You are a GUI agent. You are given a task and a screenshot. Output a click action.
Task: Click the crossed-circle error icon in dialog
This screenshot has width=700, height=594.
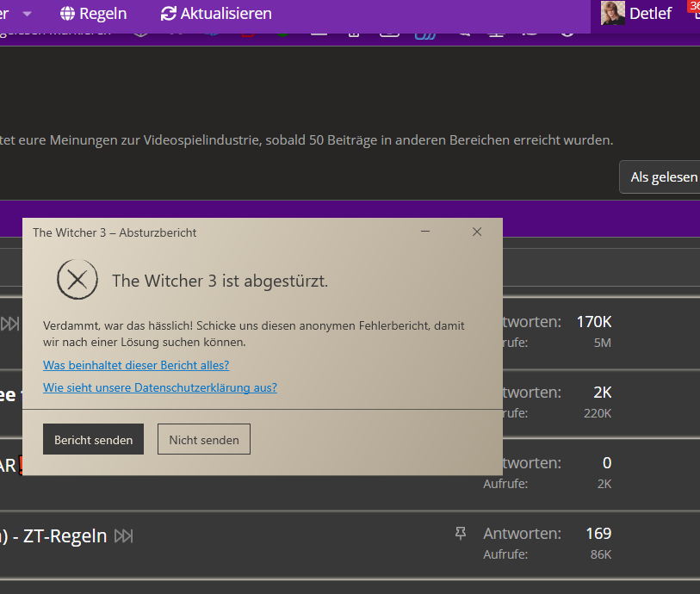click(x=77, y=280)
